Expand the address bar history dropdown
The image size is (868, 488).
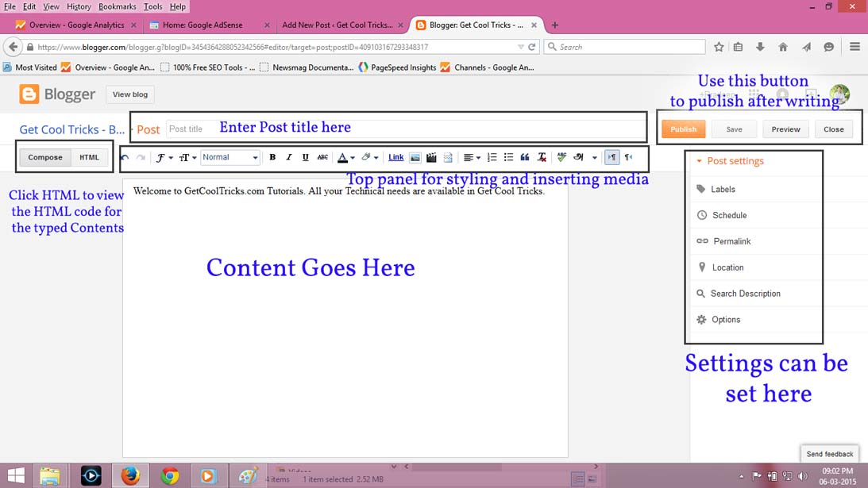click(520, 47)
